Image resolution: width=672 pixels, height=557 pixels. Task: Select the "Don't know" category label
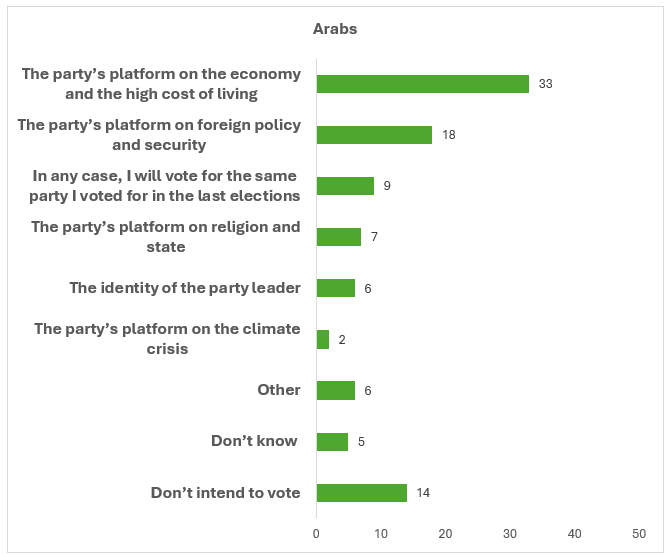tap(256, 441)
